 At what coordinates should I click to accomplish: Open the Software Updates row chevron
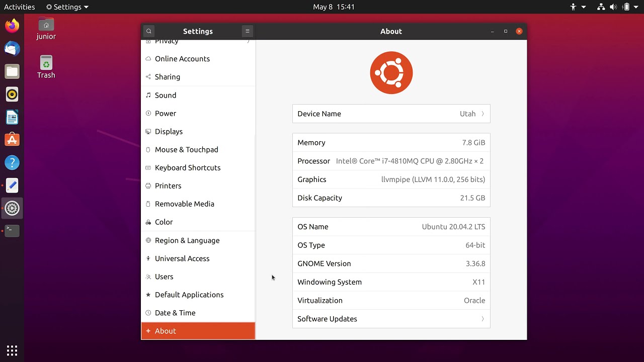(x=482, y=319)
